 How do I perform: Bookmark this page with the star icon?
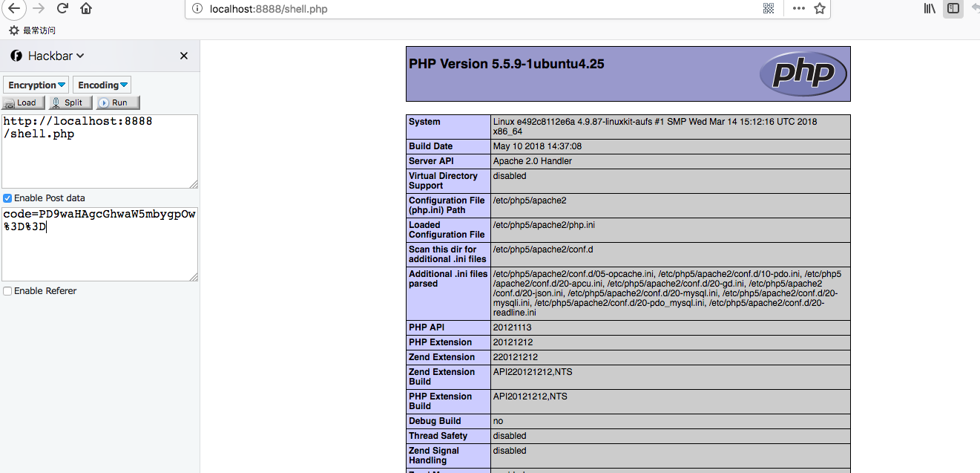tap(820, 9)
